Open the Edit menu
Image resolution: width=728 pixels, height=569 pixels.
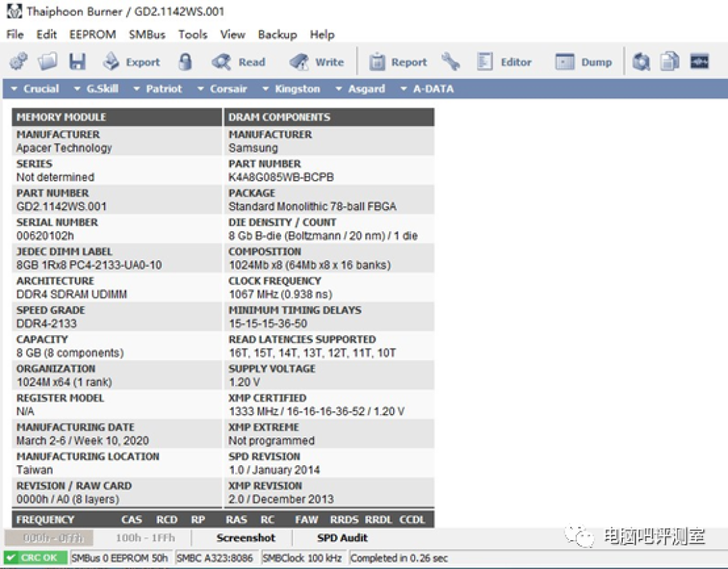(x=47, y=34)
